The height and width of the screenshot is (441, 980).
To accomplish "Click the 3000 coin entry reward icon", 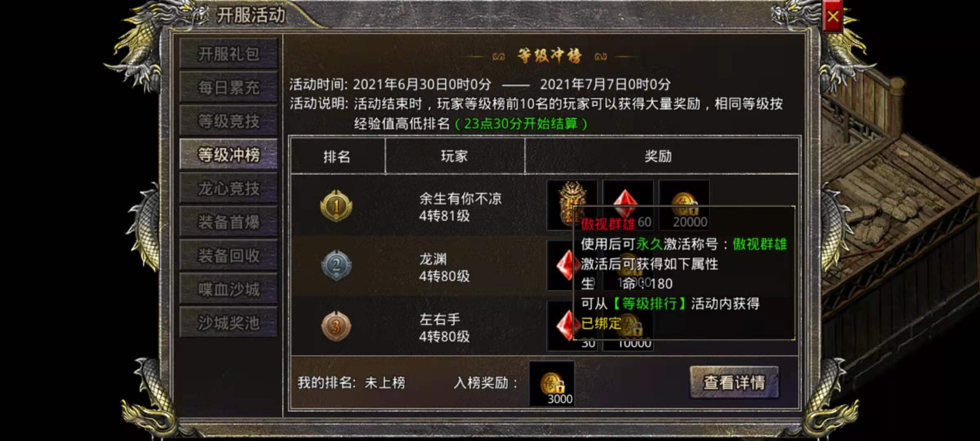I will [x=552, y=383].
